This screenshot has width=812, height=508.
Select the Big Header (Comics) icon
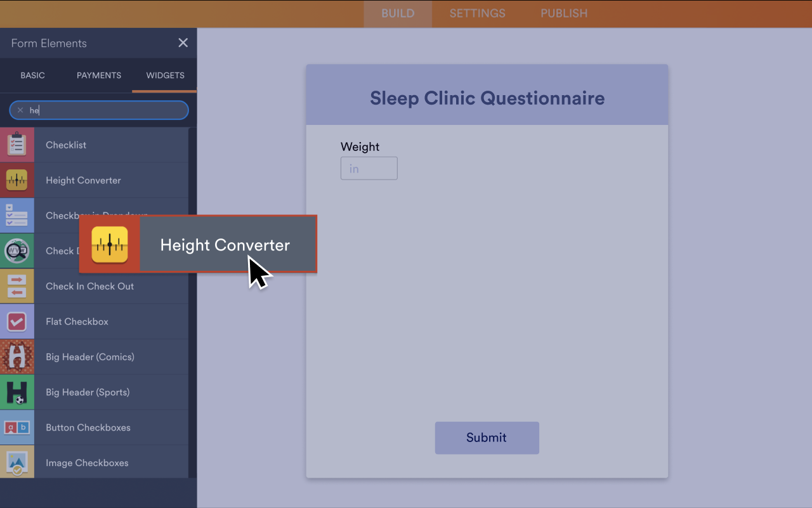(17, 356)
